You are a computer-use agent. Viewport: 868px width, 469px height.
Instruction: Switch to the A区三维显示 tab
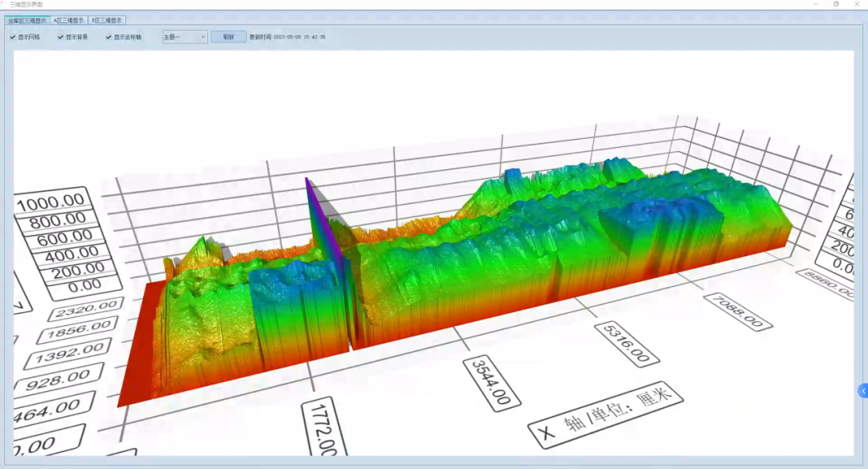(68, 20)
